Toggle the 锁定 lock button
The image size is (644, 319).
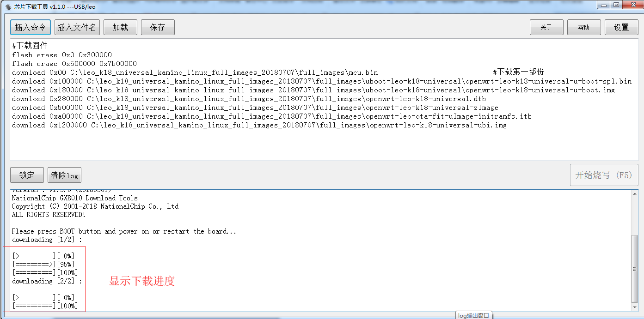27,175
